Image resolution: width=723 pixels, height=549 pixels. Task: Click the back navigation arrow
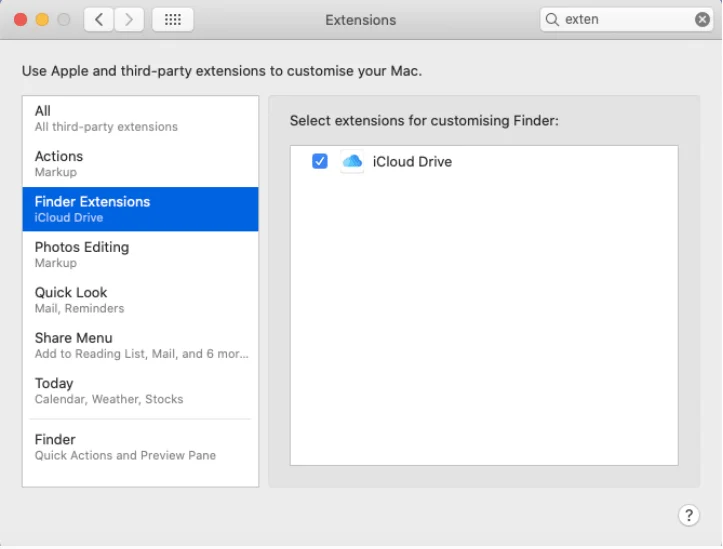tap(98, 19)
